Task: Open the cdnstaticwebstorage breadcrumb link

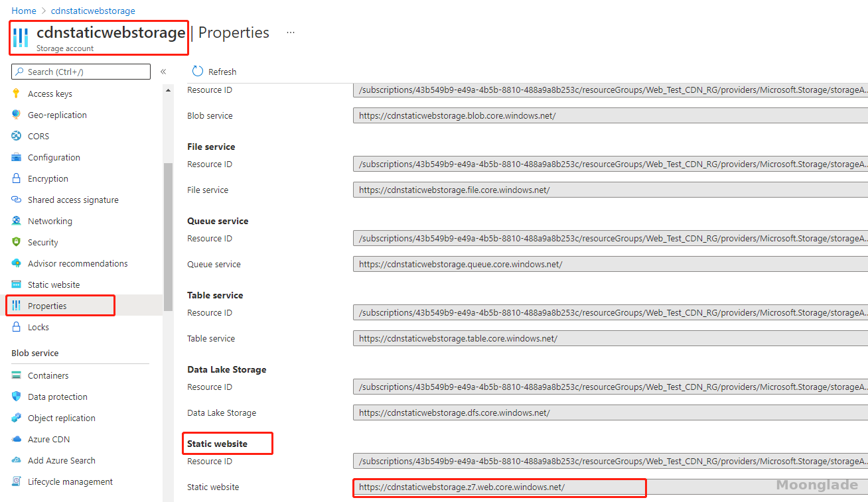Action: (93, 11)
